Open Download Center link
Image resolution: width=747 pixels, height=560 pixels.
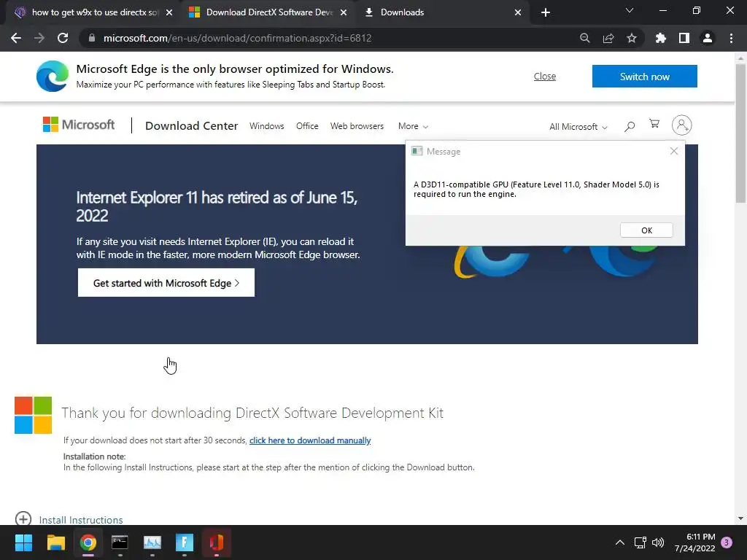pos(191,125)
